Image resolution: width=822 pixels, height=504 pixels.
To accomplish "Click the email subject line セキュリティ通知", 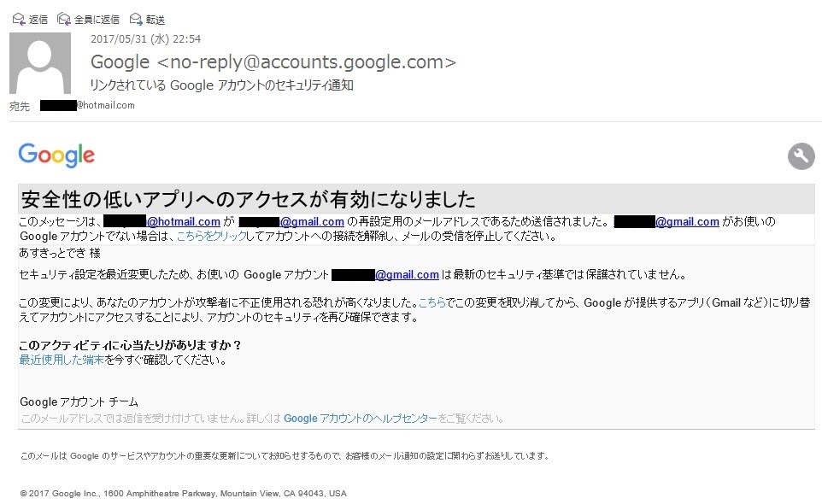I will tap(222, 85).
